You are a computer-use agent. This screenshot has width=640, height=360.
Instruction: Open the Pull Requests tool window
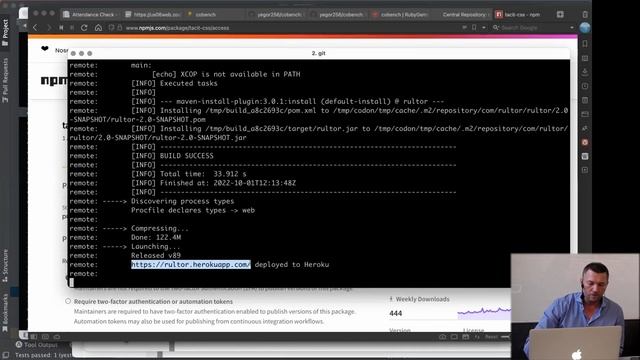pos(5,80)
